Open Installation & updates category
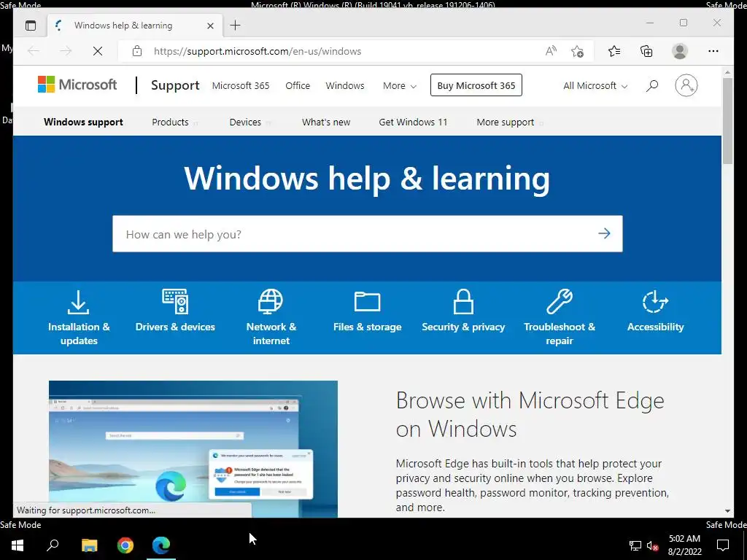Screen dimensions: 747x560 pyautogui.click(x=79, y=318)
